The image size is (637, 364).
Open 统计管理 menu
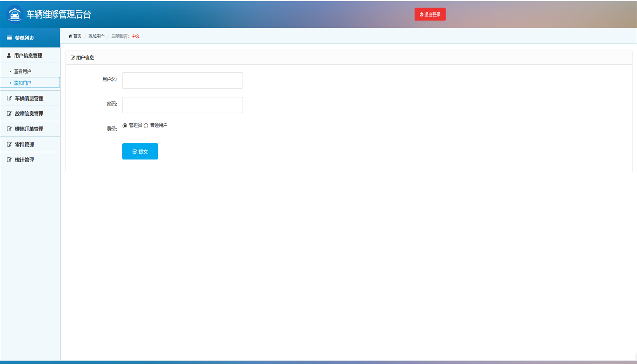click(x=30, y=160)
